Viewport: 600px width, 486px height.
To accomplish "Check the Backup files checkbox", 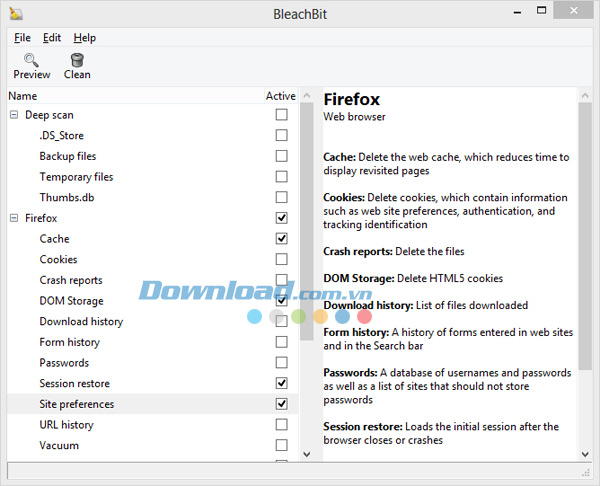I will click(x=282, y=156).
